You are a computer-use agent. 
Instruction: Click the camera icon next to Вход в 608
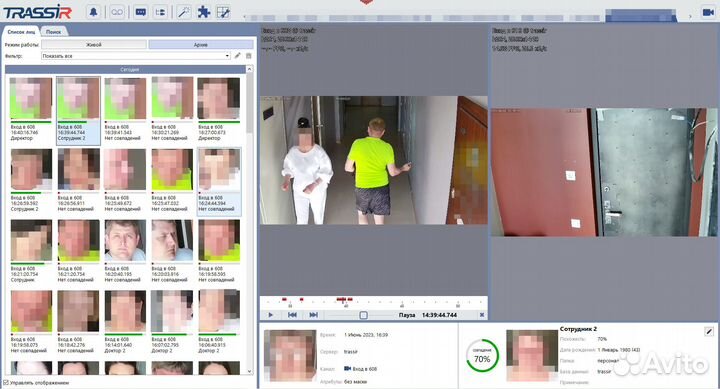[x=348, y=369]
